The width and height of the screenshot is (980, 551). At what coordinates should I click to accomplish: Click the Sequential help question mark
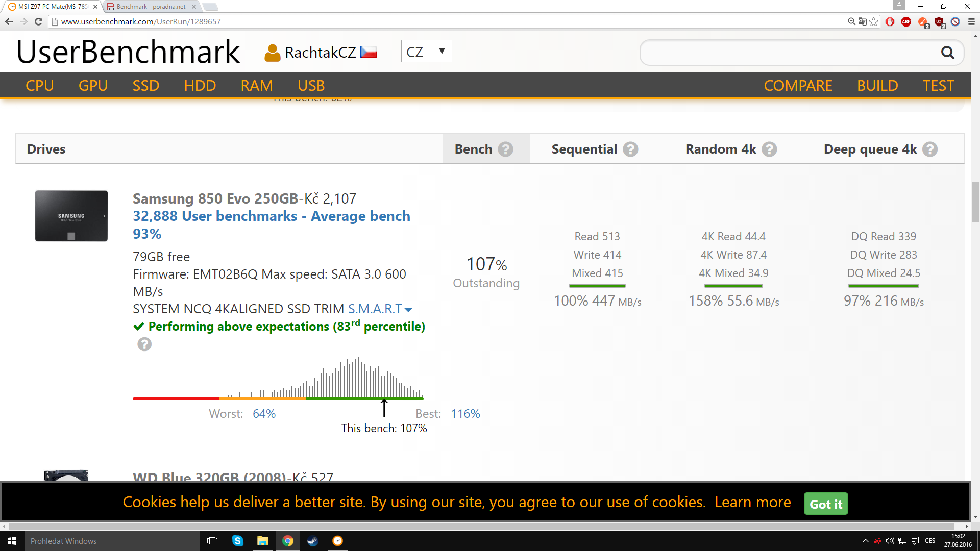coord(630,149)
